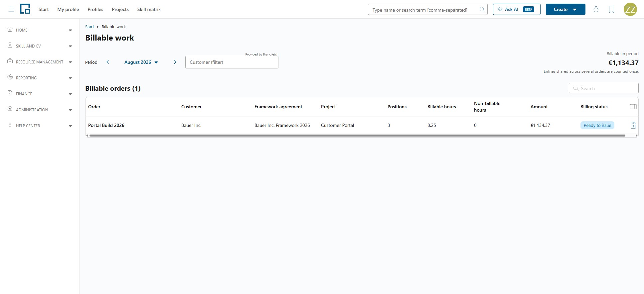Open the bookmarks icon
The height and width of the screenshot is (294, 644).
[611, 9]
